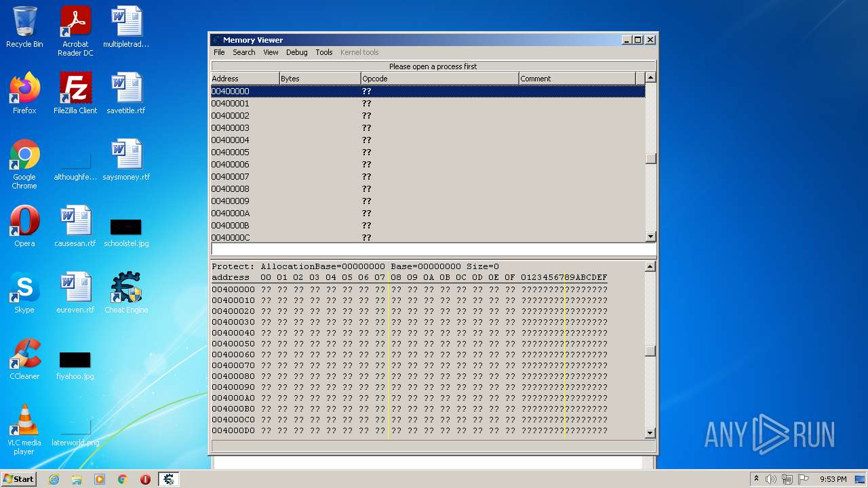
Task: Click the hex view scrollbar thumb
Action: [650, 351]
